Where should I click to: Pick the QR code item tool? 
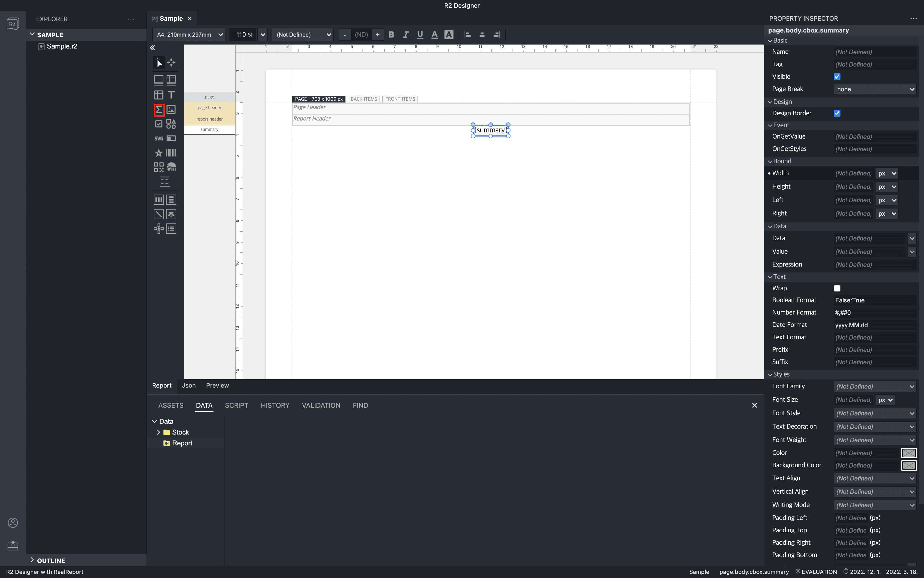tap(159, 167)
